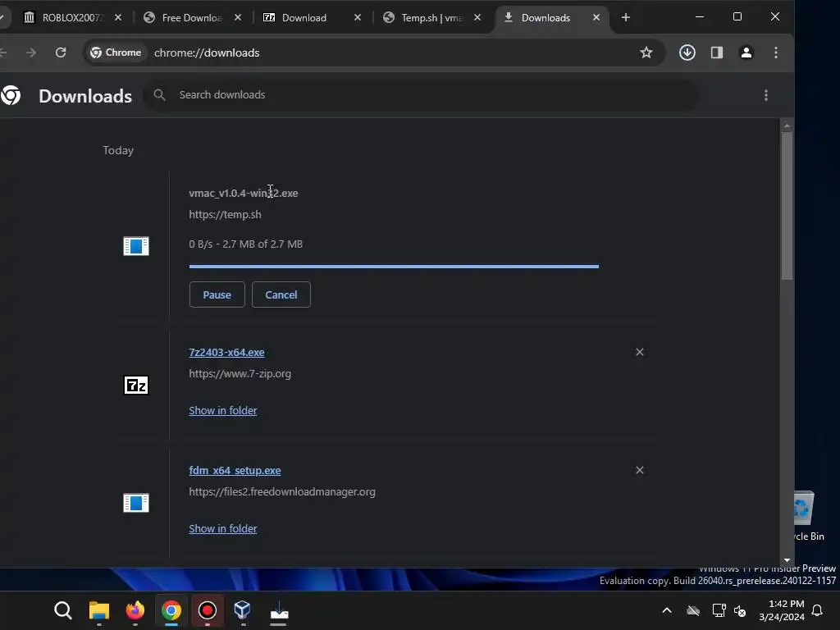The width and height of the screenshot is (840, 630).
Task: Click the Chrome logo beside Downloads
Action: 11,95
